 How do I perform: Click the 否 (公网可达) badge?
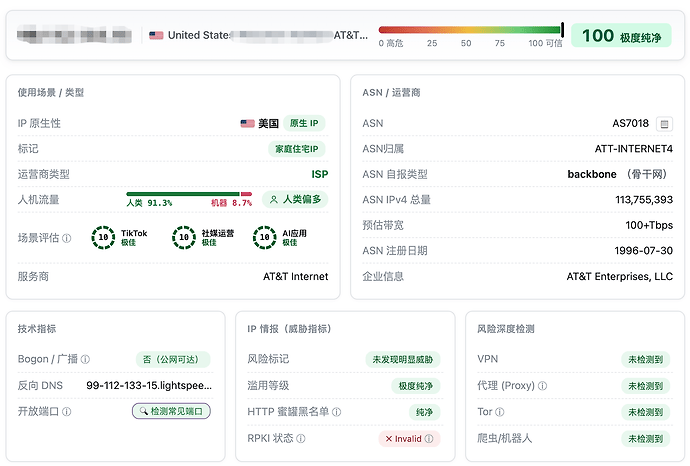point(173,360)
